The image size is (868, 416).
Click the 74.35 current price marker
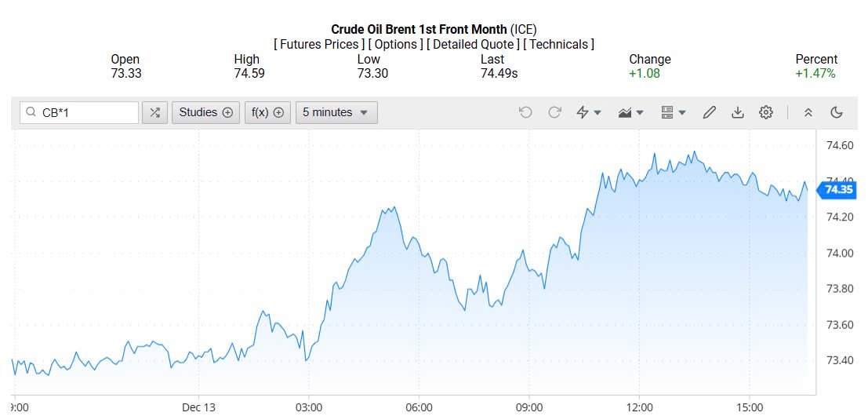click(x=838, y=189)
